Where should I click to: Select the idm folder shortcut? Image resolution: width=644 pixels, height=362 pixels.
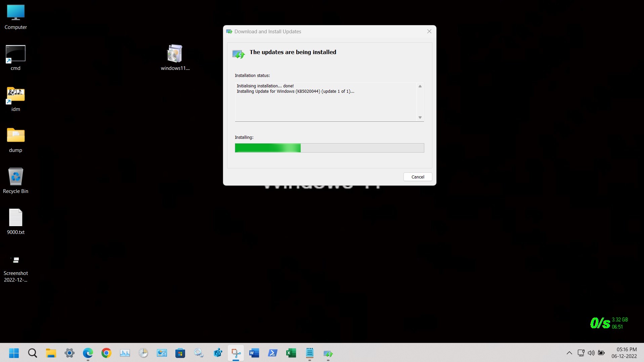[x=15, y=99]
